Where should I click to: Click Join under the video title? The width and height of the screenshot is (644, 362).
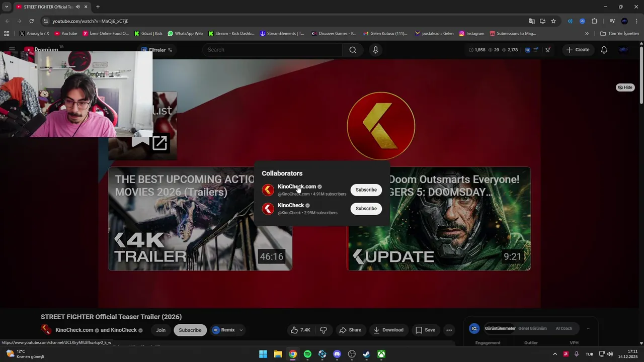pyautogui.click(x=160, y=330)
